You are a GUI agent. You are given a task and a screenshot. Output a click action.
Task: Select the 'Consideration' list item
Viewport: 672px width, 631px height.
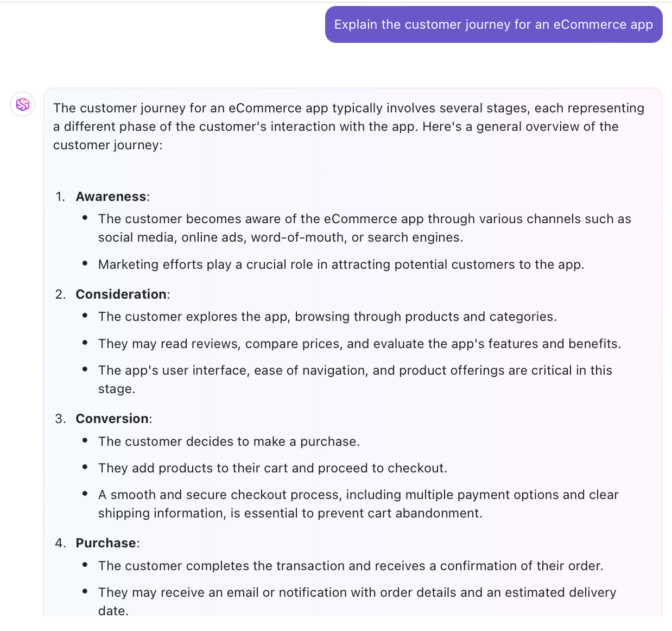pyautogui.click(x=121, y=294)
